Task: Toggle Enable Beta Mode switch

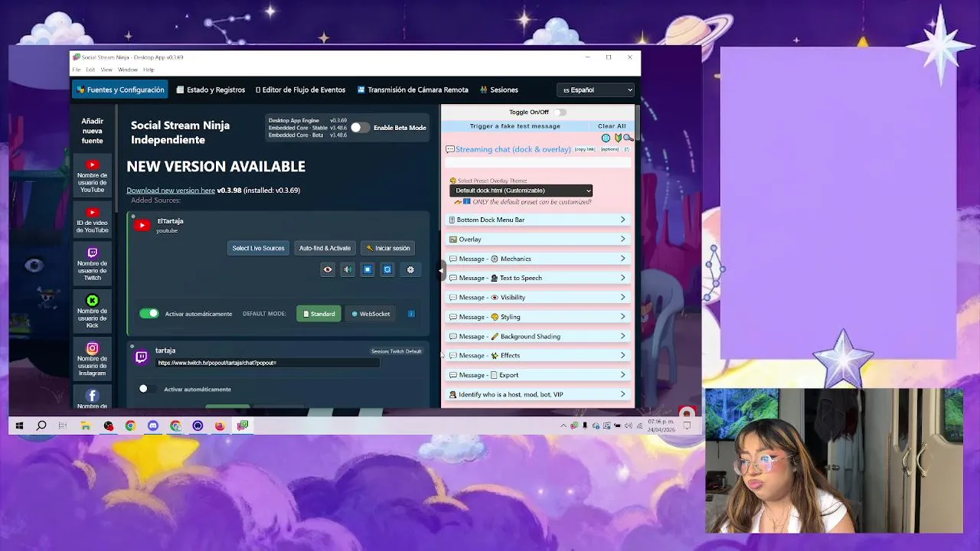Action: 360,128
